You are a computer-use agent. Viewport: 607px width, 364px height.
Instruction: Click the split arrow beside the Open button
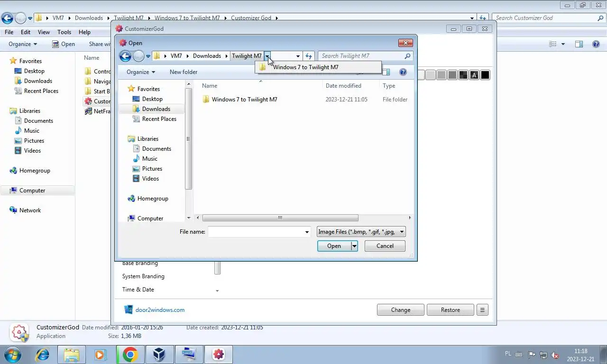tap(354, 246)
